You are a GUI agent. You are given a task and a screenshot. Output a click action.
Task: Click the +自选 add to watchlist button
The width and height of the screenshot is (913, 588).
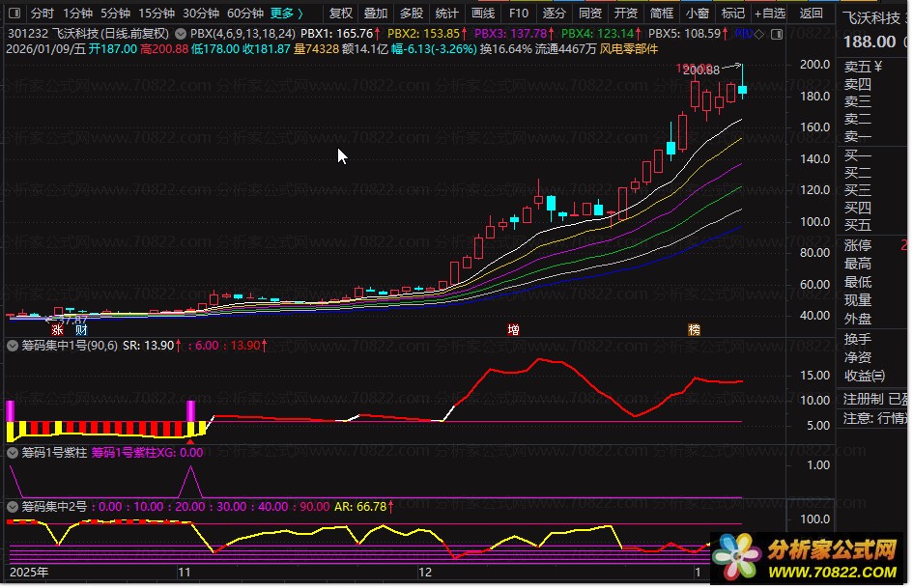click(x=768, y=14)
